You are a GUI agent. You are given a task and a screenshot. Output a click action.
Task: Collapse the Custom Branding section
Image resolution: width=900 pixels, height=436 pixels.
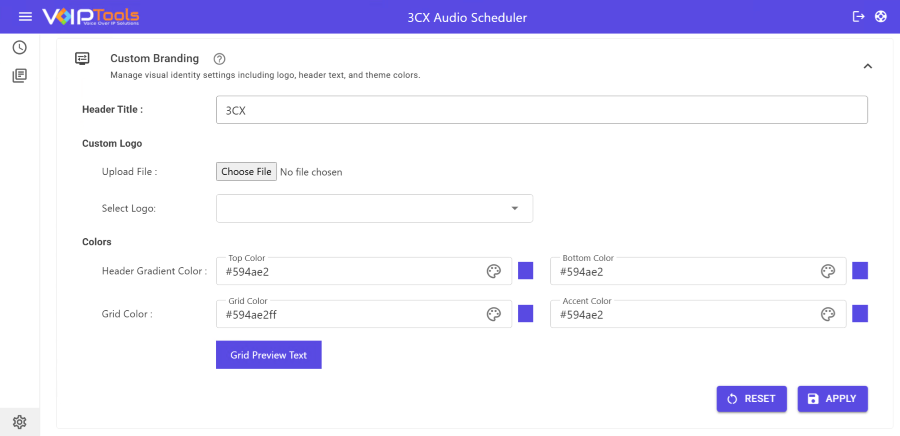coord(867,66)
